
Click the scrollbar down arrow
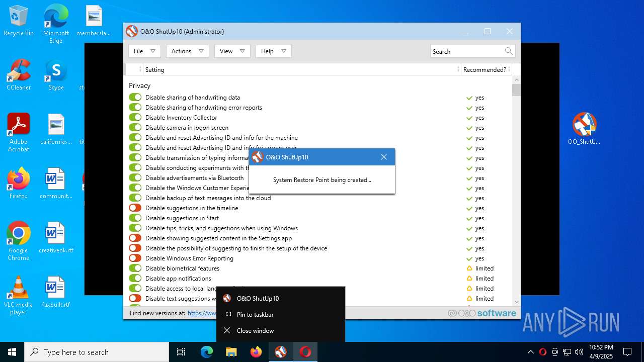[x=516, y=302]
